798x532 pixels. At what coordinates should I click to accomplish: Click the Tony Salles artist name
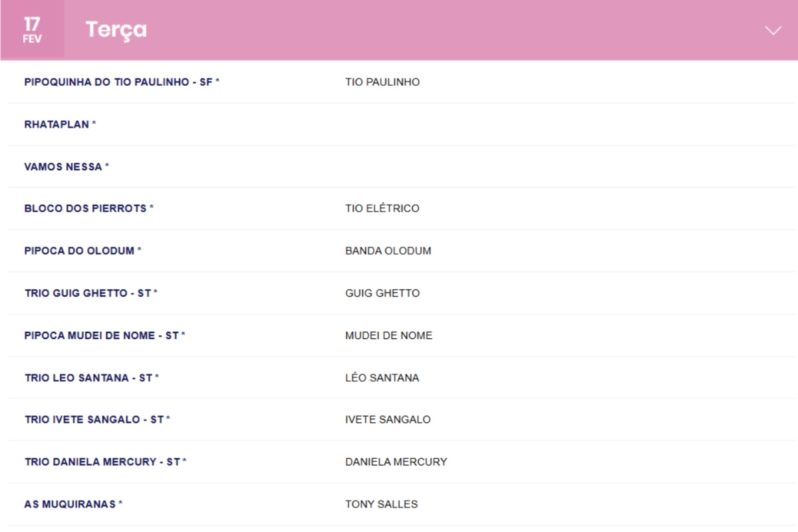click(x=381, y=504)
